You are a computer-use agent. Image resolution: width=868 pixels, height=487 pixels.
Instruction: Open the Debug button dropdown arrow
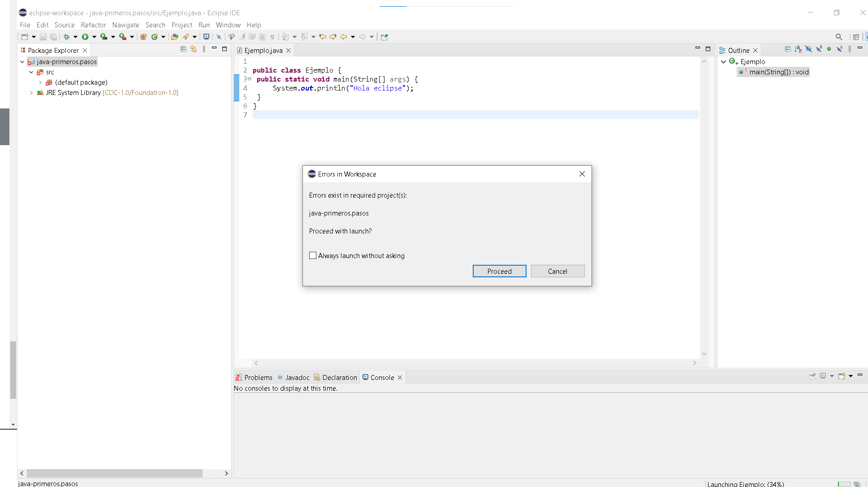coord(75,37)
